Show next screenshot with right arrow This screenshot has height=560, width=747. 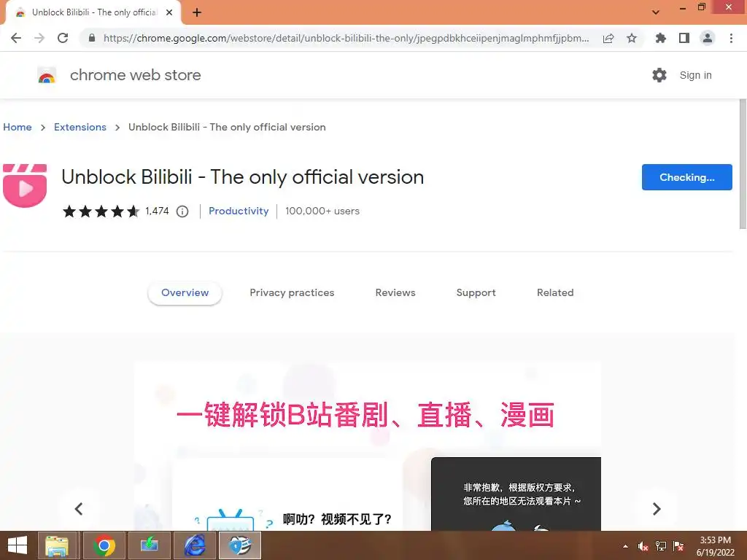[x=657, y=508]
